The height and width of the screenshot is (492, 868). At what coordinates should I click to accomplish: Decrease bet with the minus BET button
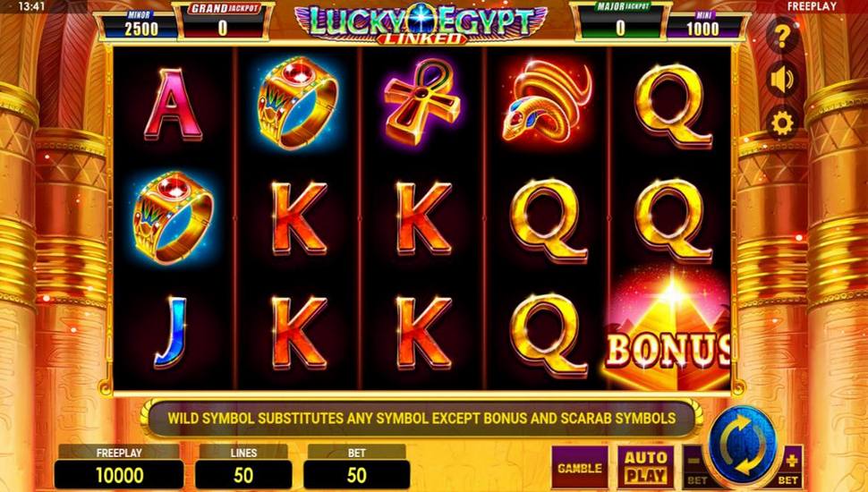(694, 467)
